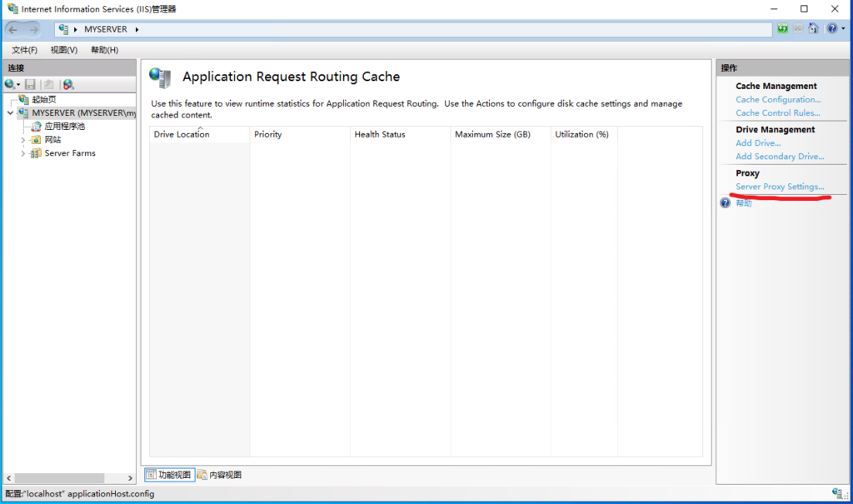Collapse the MYSERVER tree node
Viewport: 853px width, 504px height.
coord(10,112)
